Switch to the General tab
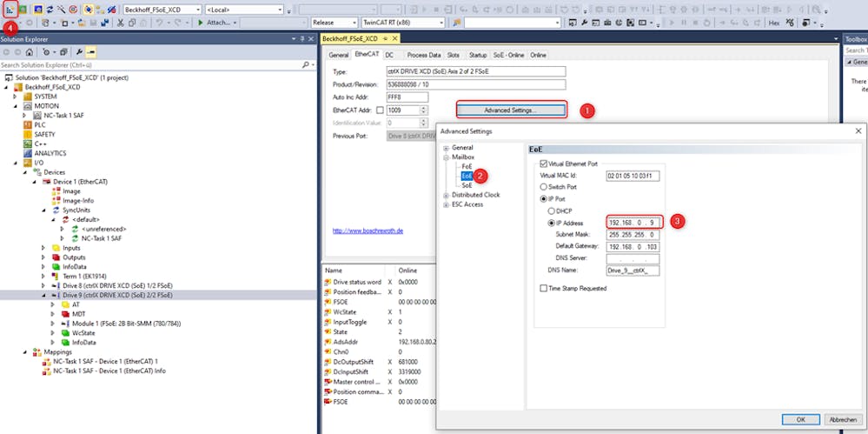Image resolution: width=868 pixels, height=434 pixels. coord(338,55)
